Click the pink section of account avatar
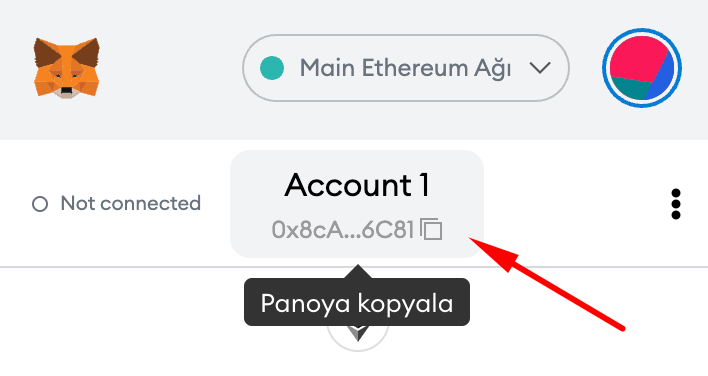This screenshot has width=708, height=376. (636, 59)
